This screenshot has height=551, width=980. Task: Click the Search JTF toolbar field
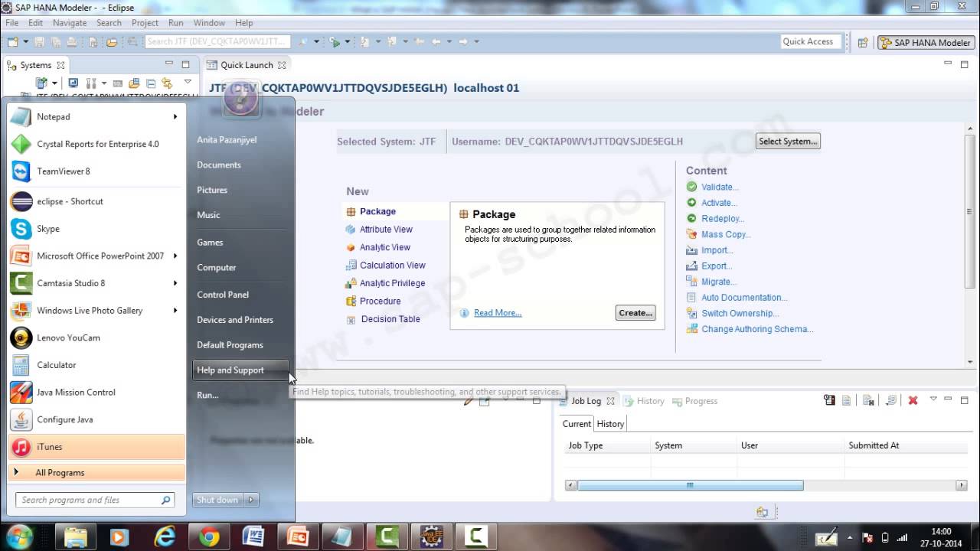[217, 41]
